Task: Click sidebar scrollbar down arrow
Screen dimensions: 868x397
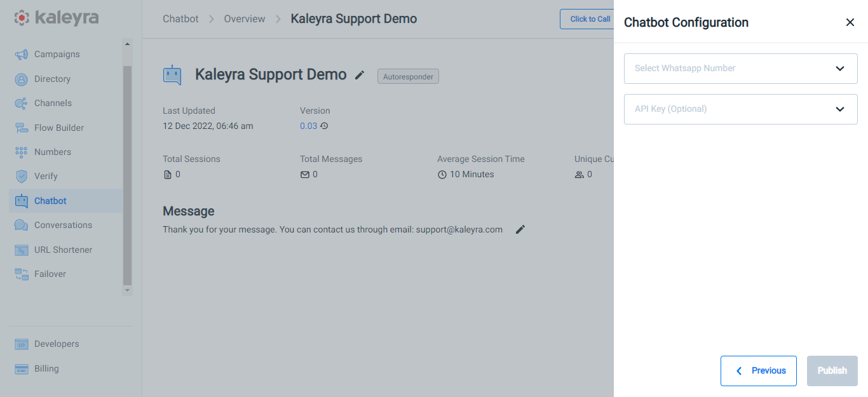Action: tap(127, 290)
